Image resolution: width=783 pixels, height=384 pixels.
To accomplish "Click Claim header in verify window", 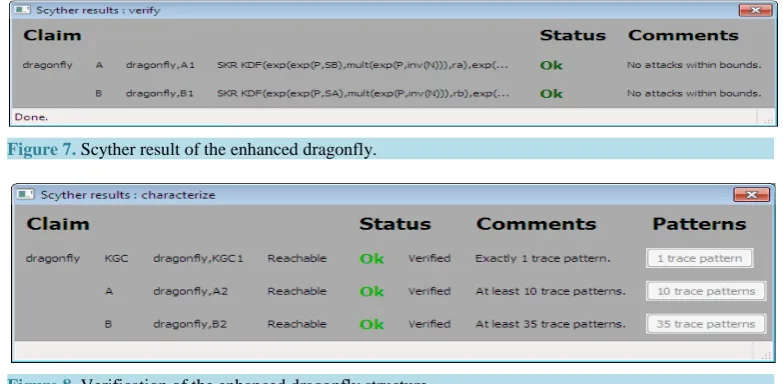I will tap(52, 35).
